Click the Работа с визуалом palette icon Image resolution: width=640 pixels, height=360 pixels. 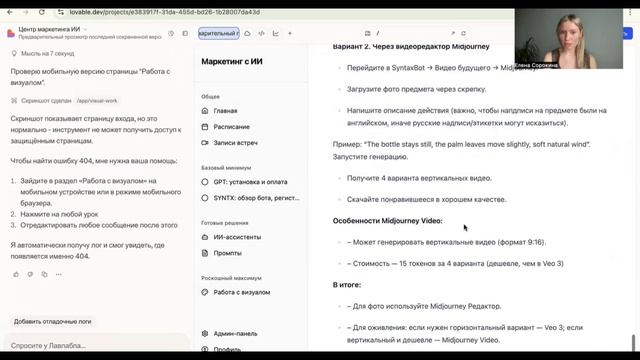[x=205, y=292]
